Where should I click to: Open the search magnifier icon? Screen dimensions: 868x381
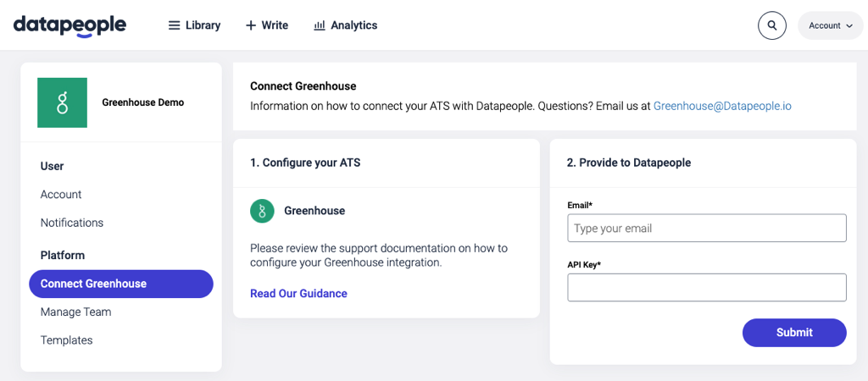point(772,25)
